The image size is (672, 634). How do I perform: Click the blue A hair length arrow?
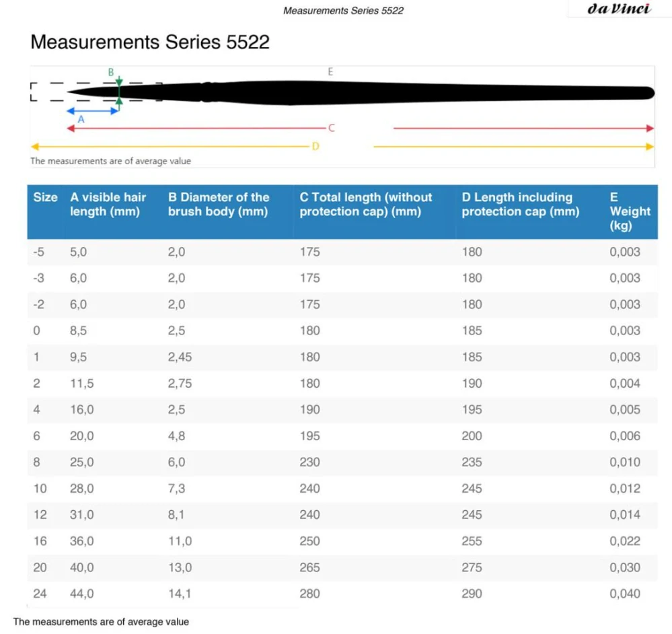pos(92,110)
